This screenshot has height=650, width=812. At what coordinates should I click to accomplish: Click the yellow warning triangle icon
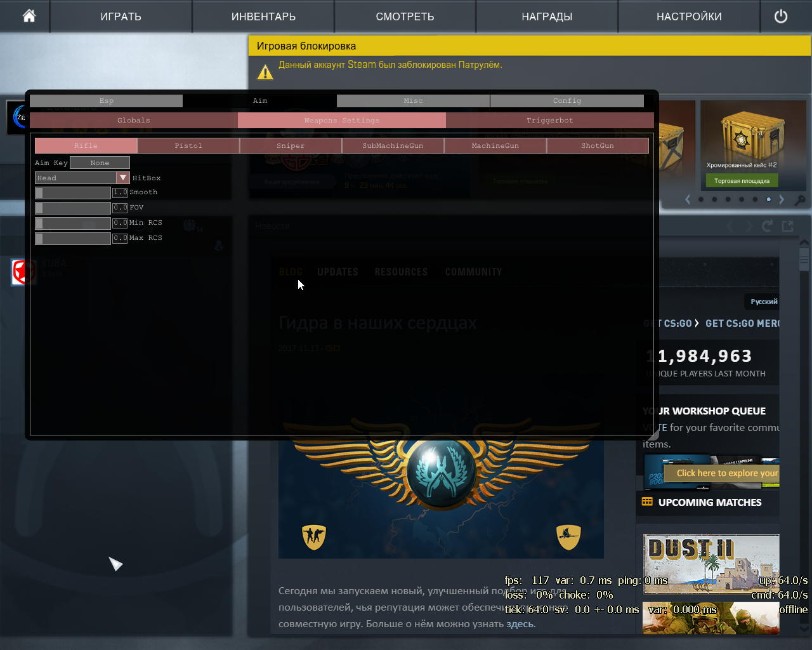point(265,72)
